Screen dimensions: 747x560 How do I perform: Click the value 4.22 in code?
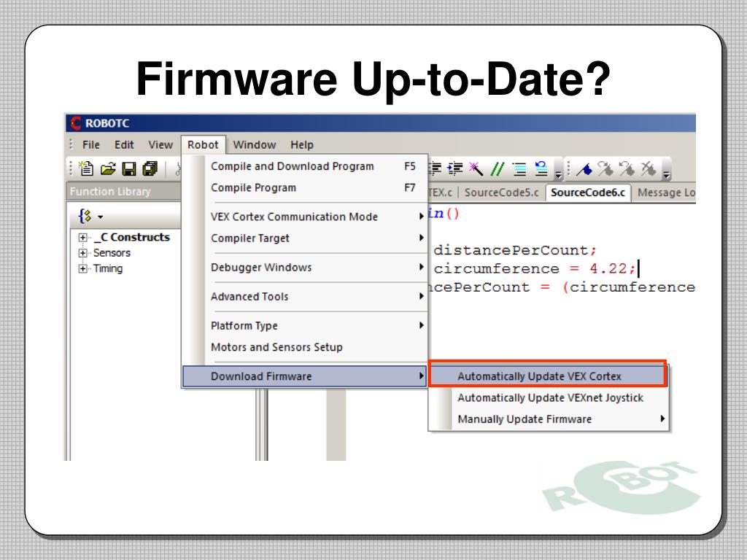pos(608,269)
